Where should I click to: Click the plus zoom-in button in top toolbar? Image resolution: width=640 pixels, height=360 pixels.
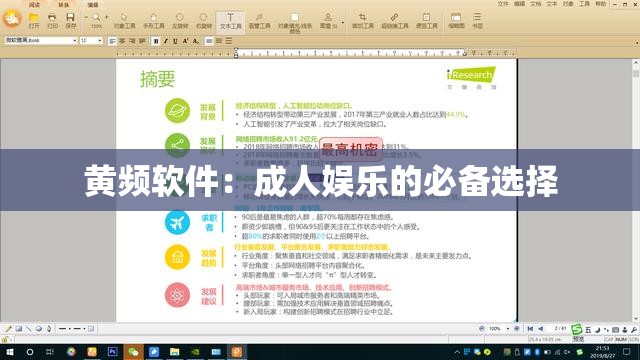[107, 18]
